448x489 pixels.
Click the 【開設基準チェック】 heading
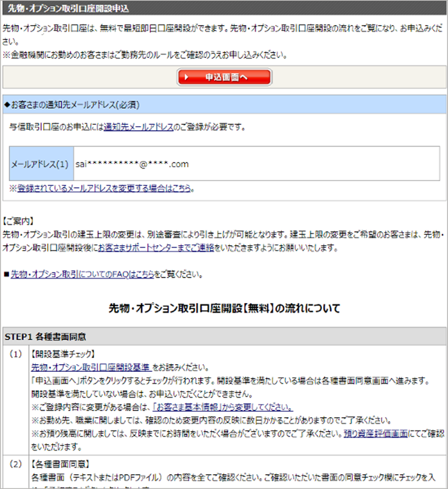[62, 354]
